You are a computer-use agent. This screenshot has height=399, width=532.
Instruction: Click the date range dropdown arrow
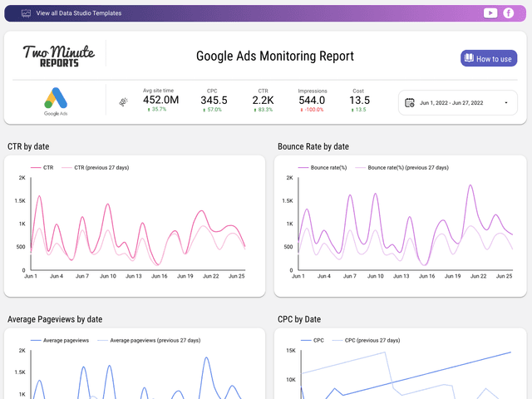pyautogui.click(x=506, y=103)
